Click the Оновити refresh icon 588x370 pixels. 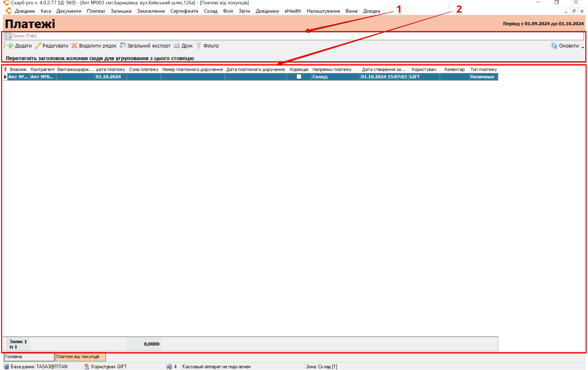[554, 46]
